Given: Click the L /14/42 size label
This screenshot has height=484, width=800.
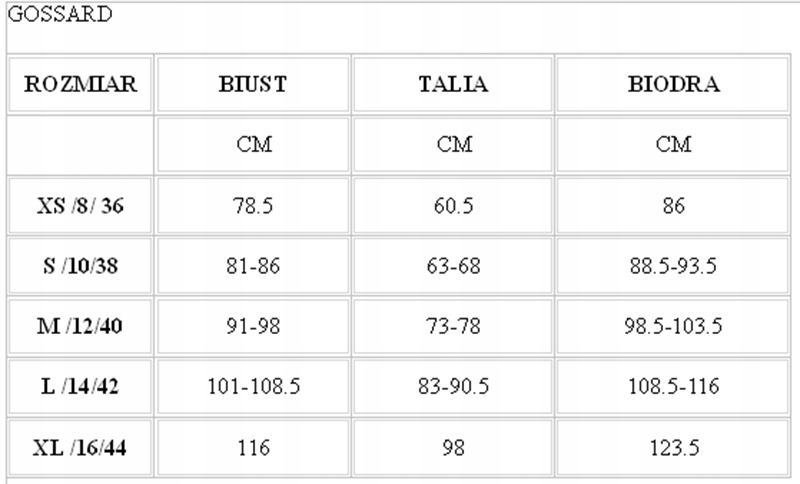Looking at the screenshot, I should 80,386.
